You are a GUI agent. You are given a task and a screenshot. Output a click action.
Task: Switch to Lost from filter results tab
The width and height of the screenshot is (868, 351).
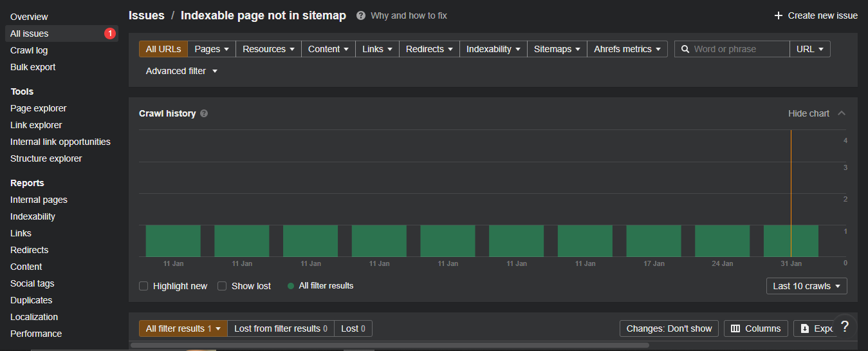pos(281,328)
